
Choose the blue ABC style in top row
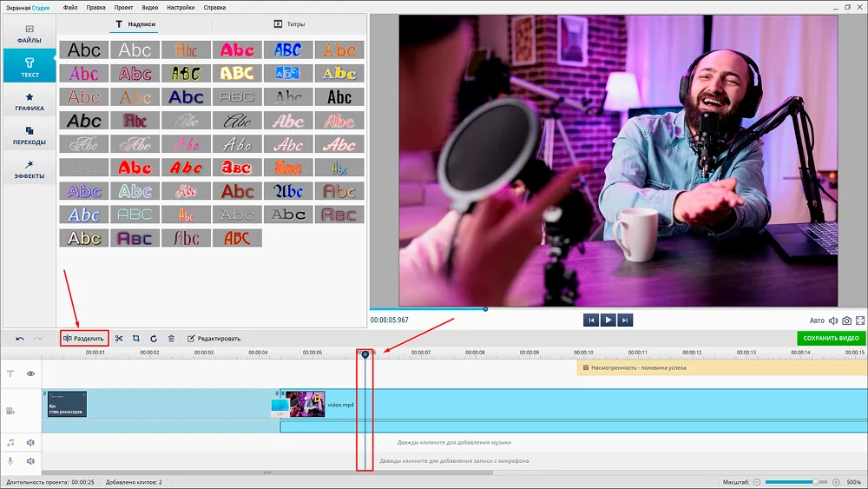[x=288, y=50]
